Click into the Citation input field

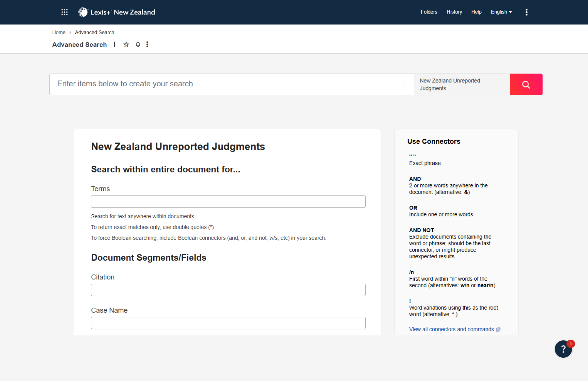[228, 290]
